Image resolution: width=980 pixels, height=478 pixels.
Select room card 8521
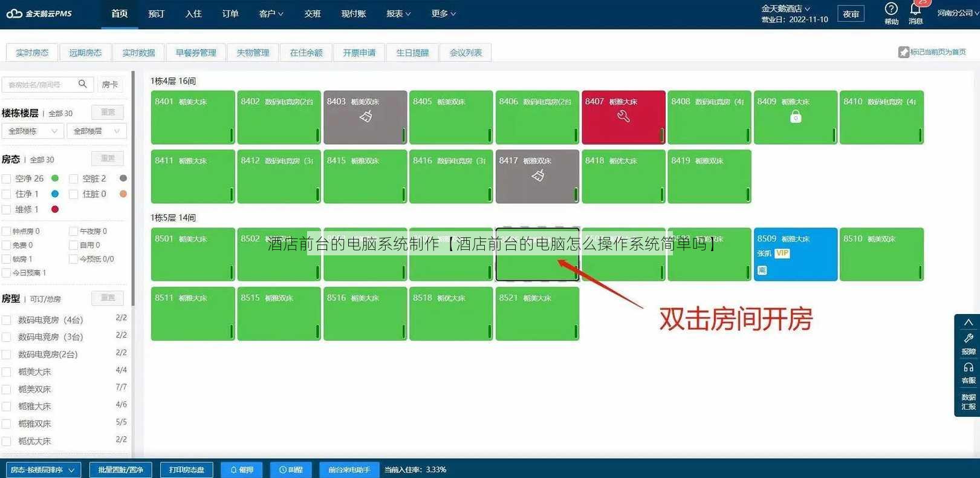tap(537, 313)
